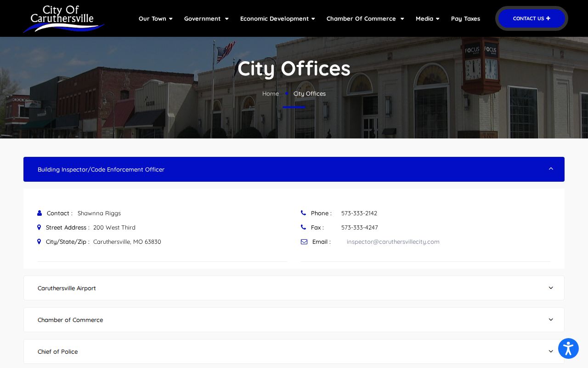Click the address 200 West Third
Image resolution: width=588 pixels, height=368 pixels.
pyautogui.click(x=114, y=227)
